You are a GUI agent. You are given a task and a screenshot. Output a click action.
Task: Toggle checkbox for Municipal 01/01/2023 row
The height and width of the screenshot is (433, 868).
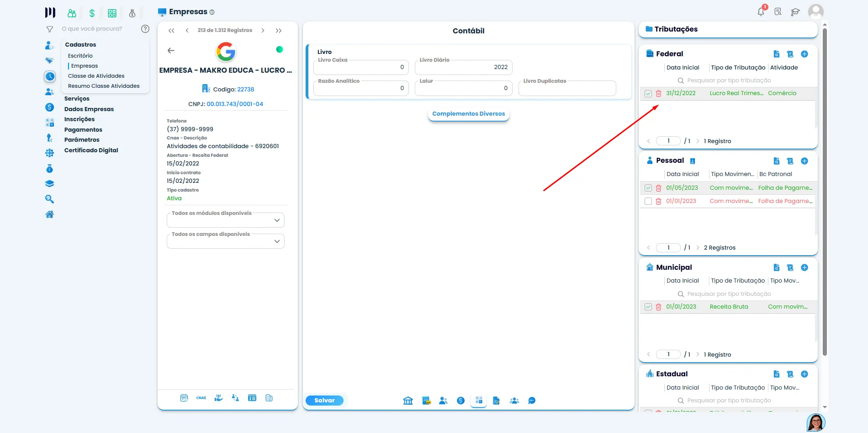coord(648,307)
